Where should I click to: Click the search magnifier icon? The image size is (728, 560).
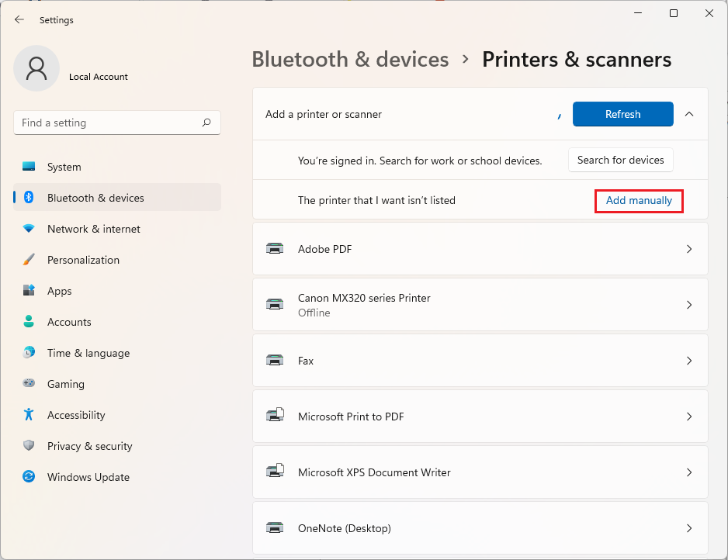click(206, 123)
